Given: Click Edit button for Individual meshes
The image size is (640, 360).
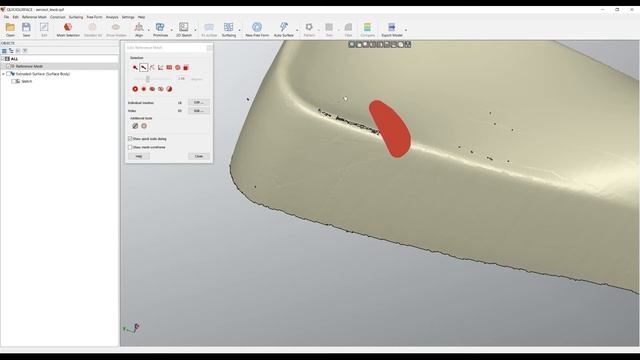Looking at the screenshot, I should coord(199,102).
